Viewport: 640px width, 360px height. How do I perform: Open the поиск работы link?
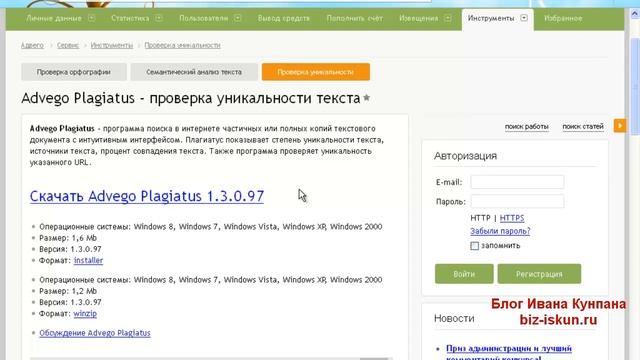point(527,127)
